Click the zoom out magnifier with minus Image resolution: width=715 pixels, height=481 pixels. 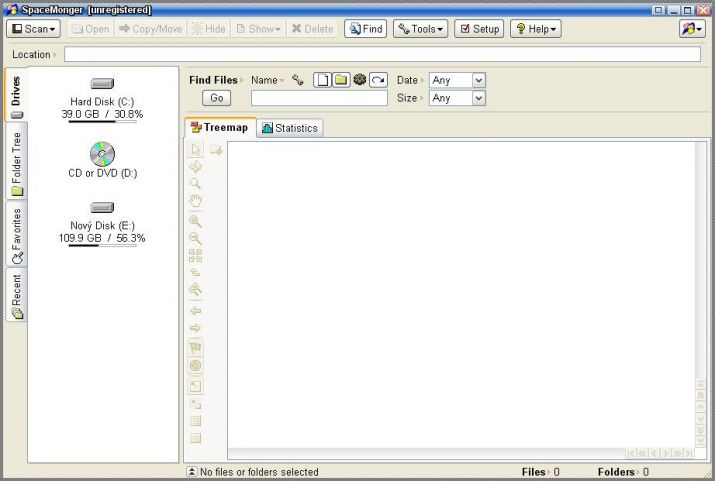point(196,238)
